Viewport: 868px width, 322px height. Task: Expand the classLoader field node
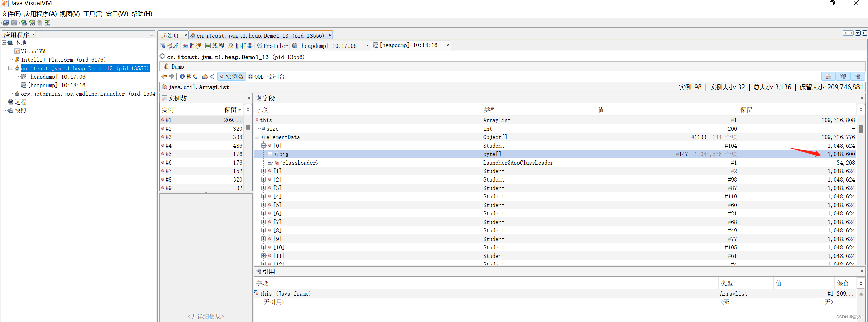[x=270, y=163]
